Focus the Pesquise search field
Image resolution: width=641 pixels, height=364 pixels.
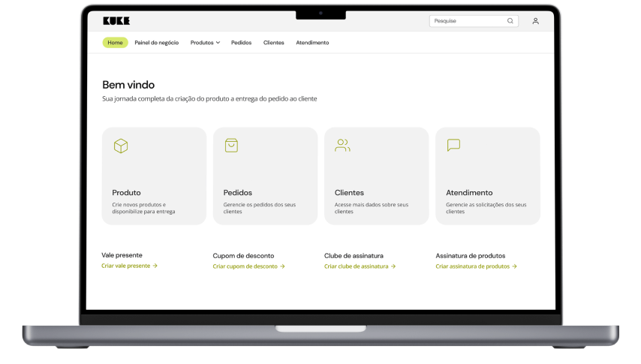pos(468,21)
